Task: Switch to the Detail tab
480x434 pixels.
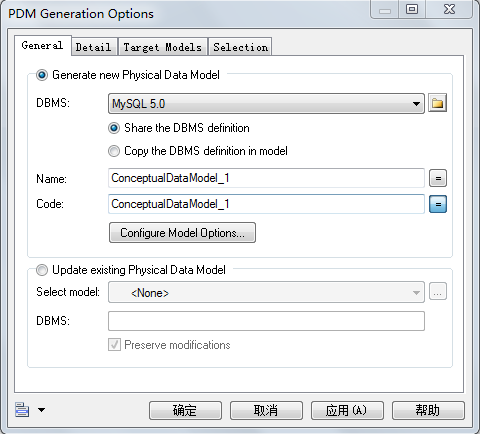Action: [x=93, y=47]
